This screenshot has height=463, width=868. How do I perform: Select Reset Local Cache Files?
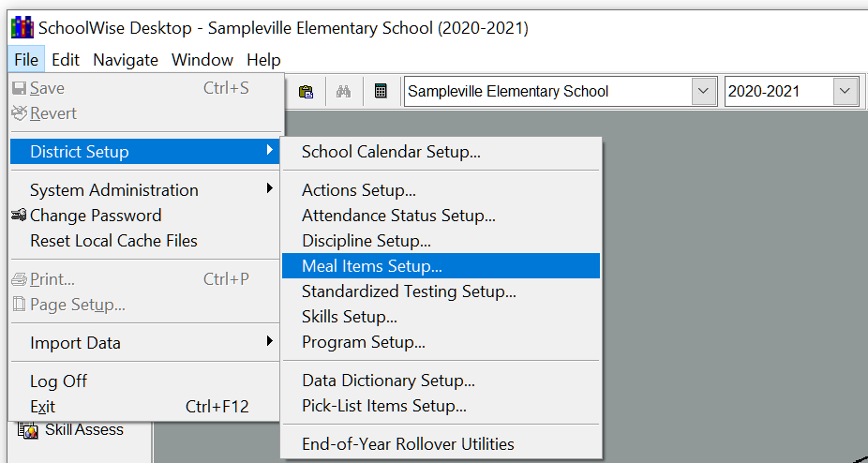coord(145,241)
